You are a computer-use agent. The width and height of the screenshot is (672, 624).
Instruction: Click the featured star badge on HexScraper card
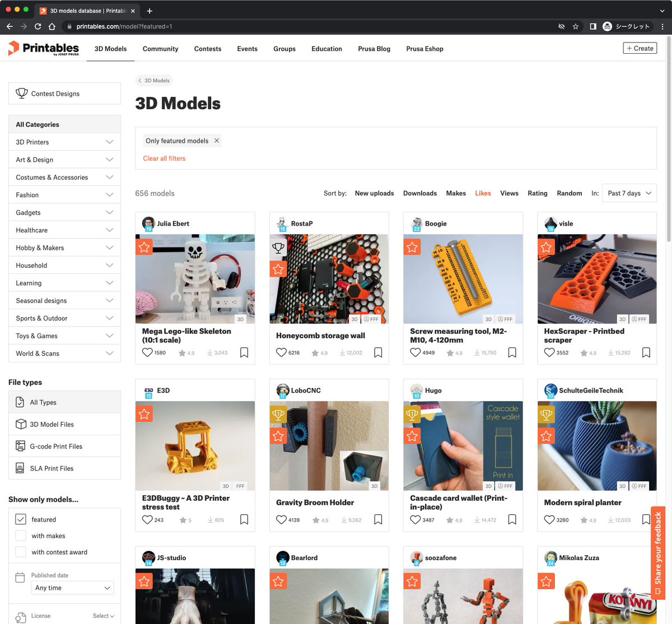pyautogui.click(x=545, y=246)
